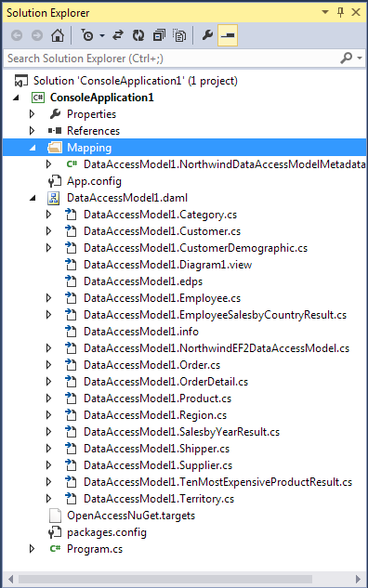368x588 pixels.
Task: Toggle the Show All Files icon
Action: click(179, 35)
